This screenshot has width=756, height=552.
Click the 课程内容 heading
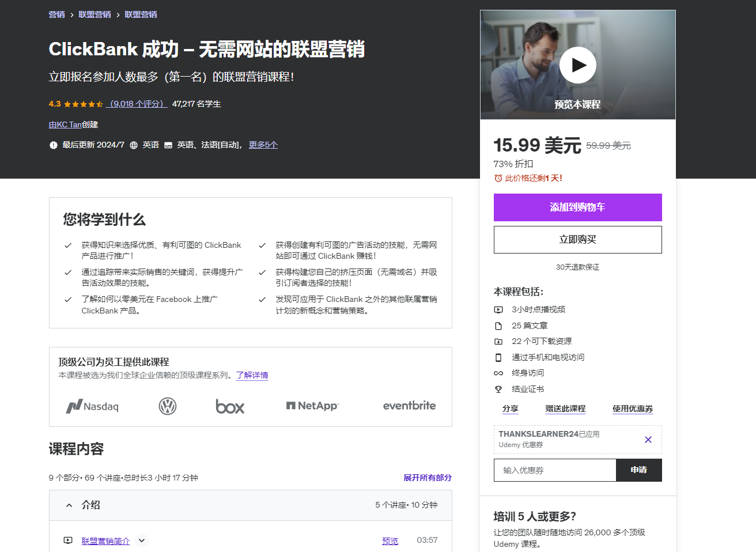(x=76, y=449)
